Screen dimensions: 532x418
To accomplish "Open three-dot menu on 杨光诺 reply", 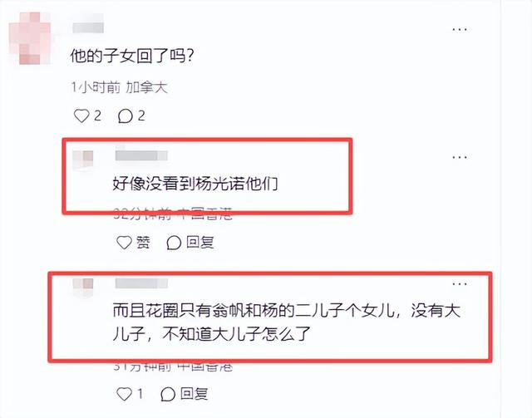I will (460, 157).
